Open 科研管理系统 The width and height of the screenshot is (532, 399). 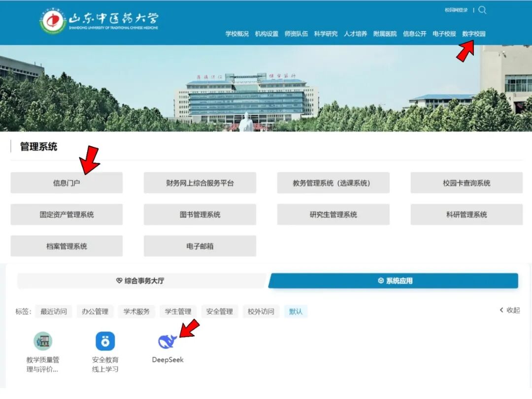(466, 214)
